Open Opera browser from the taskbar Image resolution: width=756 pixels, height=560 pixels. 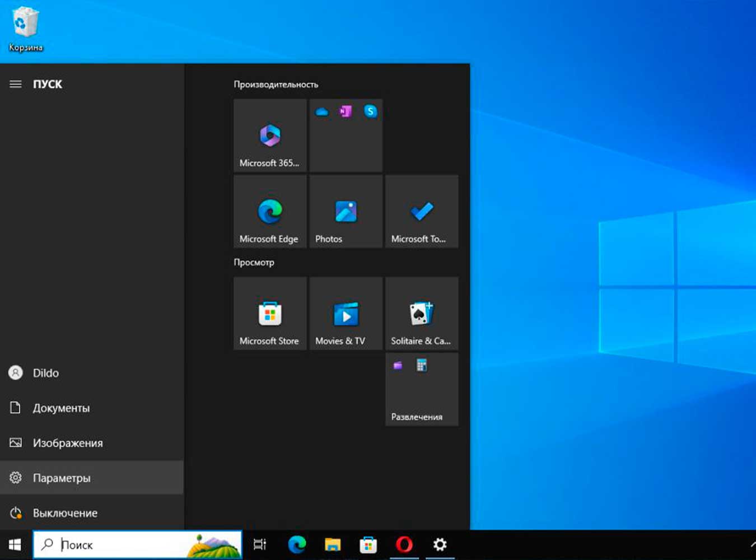tap(404, 544)
